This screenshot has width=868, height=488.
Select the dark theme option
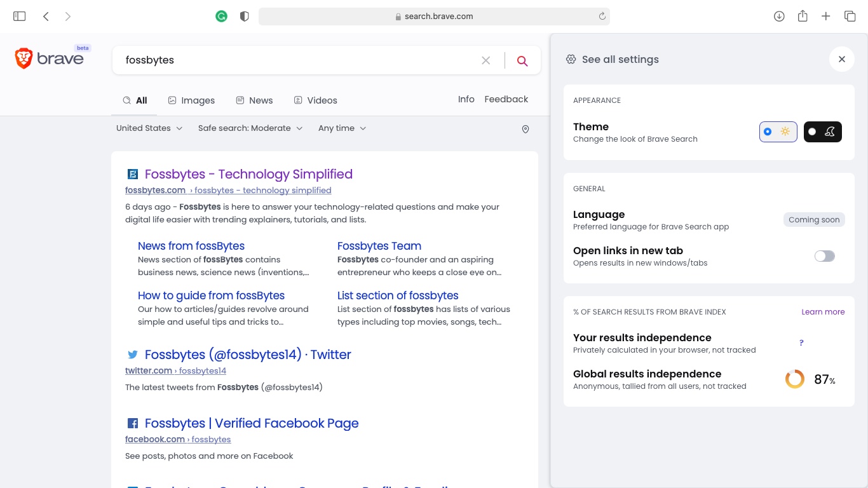[823, 132]
